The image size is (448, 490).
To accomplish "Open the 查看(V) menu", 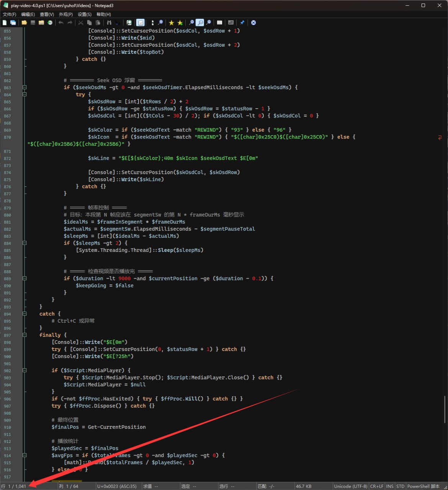I will 47,14.
